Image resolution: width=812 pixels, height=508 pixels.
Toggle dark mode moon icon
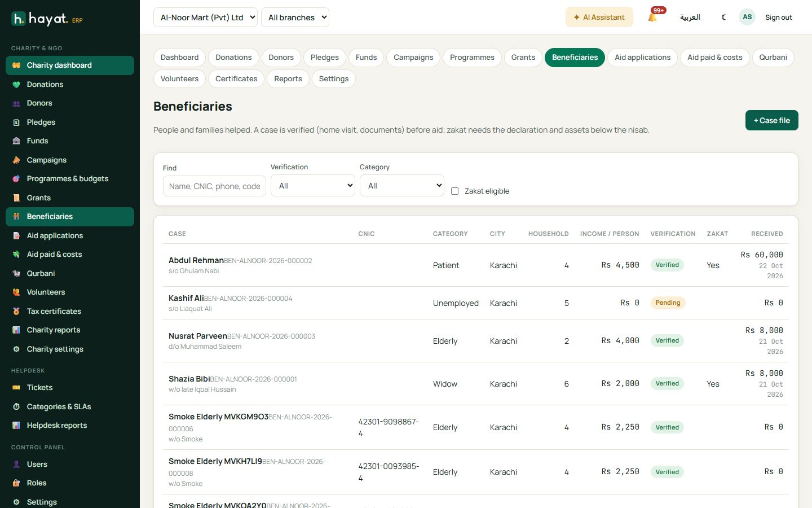(x=724, y=17)
